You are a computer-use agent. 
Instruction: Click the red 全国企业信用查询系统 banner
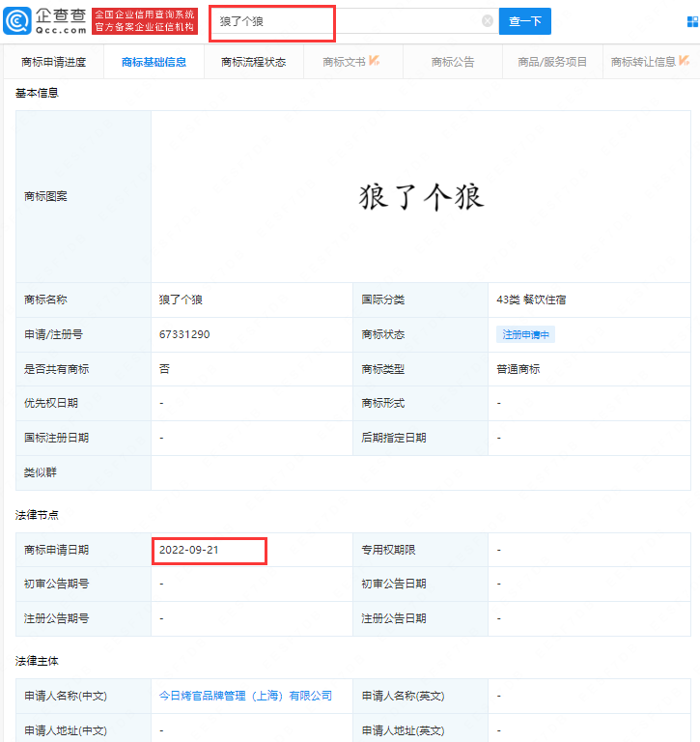145,21
